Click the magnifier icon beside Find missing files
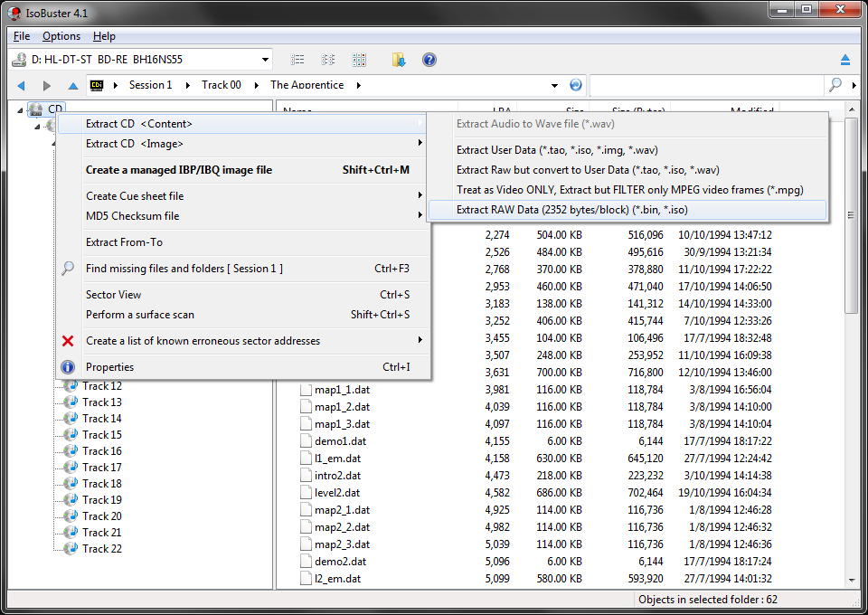This screenshot has width=868, height=615. click(68, 269)
